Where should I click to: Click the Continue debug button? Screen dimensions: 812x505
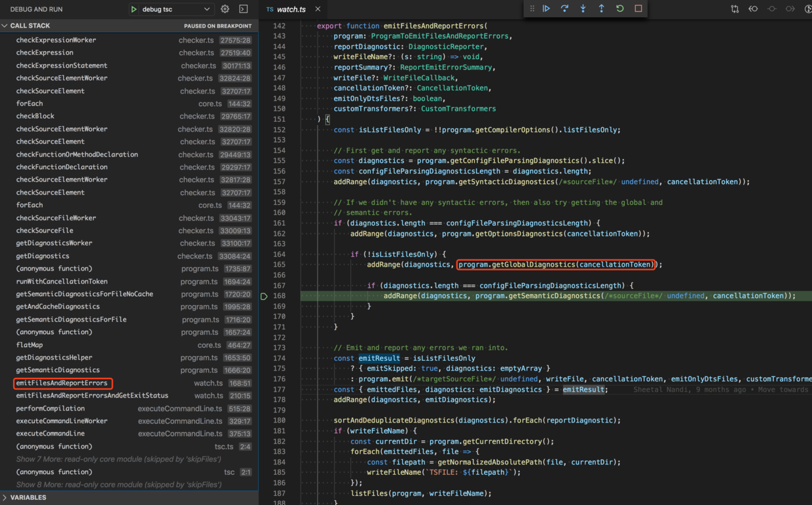coord(546,9)
